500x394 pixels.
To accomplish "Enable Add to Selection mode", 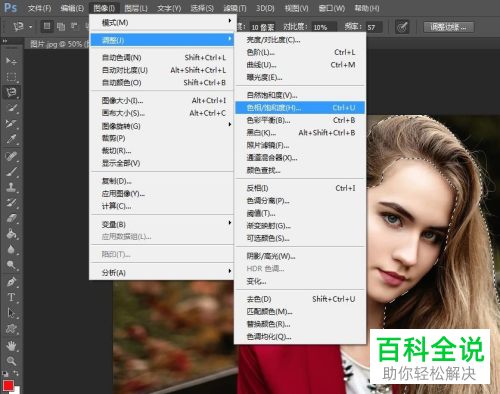I will point(61,27).
